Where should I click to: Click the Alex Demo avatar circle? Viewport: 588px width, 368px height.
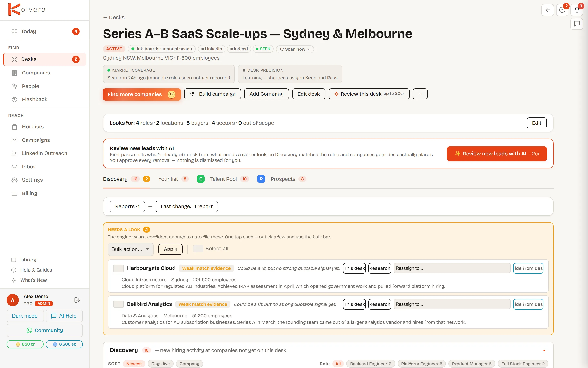tap(13, 300)
